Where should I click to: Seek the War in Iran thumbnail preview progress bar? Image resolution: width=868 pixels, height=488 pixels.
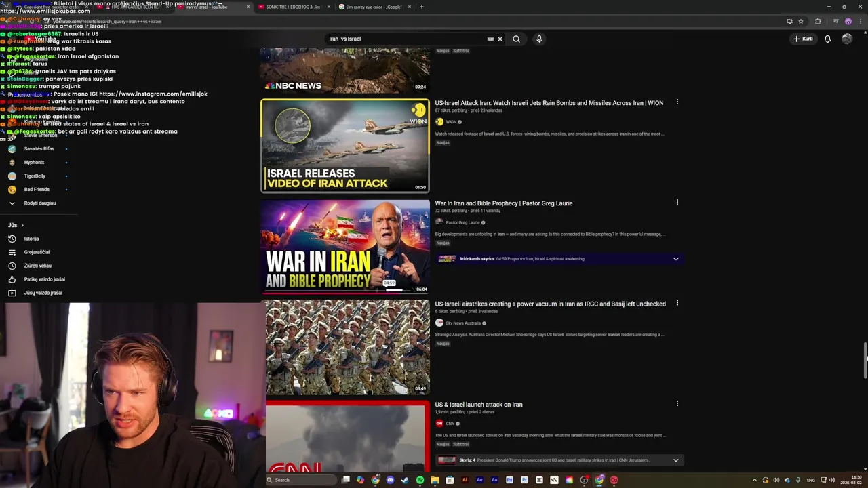(345, 292)
